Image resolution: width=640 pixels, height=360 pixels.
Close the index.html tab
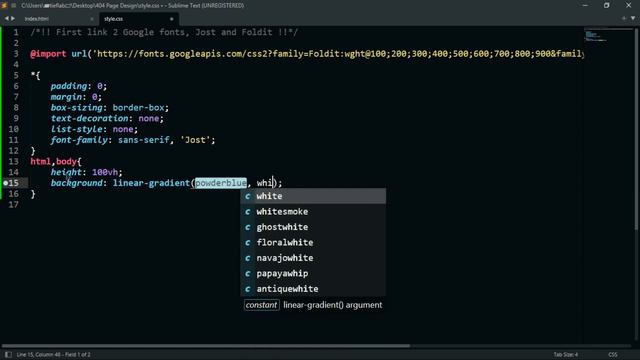[91, 19]
